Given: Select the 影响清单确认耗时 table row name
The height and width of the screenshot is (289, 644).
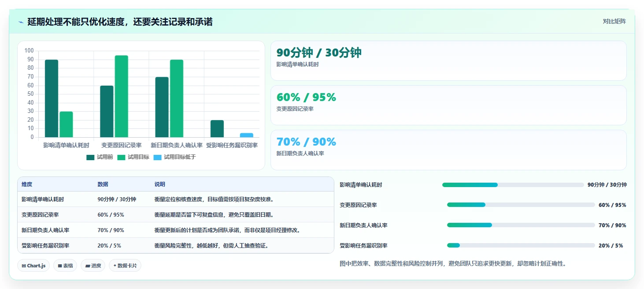Looking at the screenshot, I should 43,199.
